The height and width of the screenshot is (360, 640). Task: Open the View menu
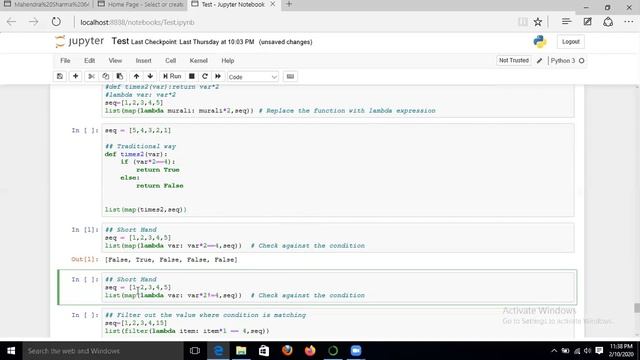[x=115, y=60]
